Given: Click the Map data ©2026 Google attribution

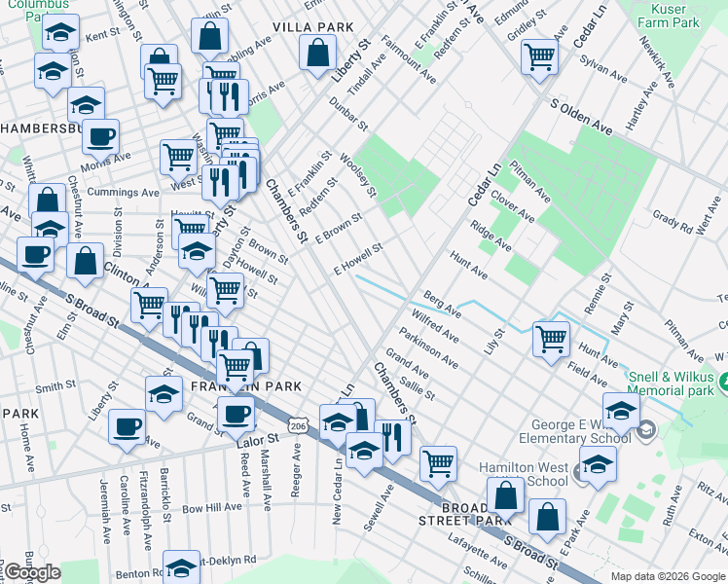Looking at the screenshot, I should click(668, 576).
